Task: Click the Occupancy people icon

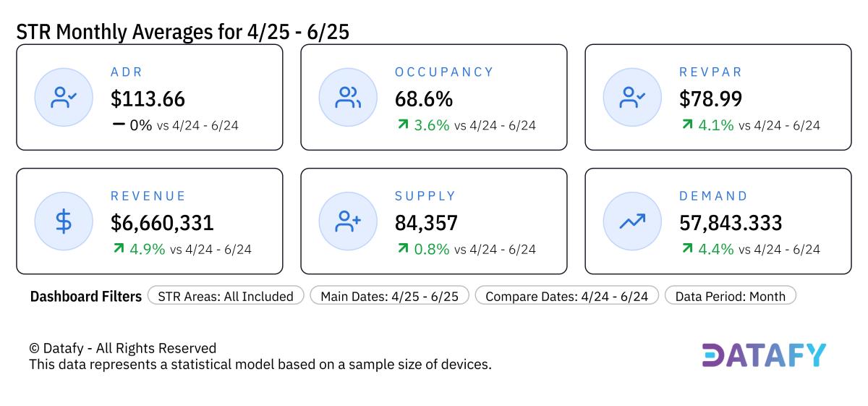Action: [x=348, y=98]
